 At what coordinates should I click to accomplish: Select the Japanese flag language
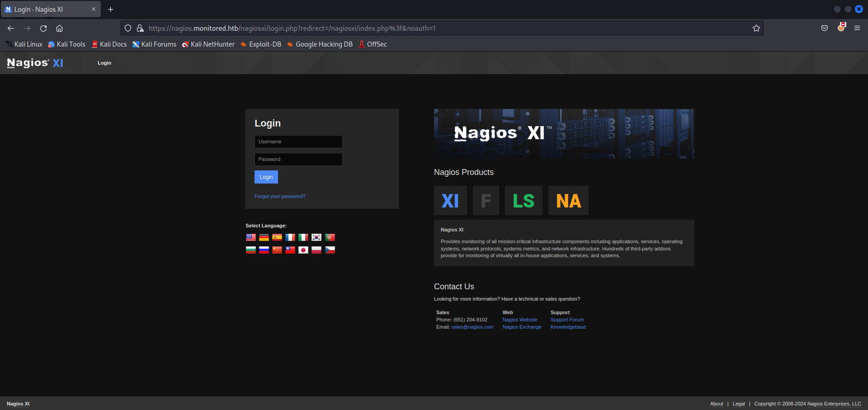[303, 250]
